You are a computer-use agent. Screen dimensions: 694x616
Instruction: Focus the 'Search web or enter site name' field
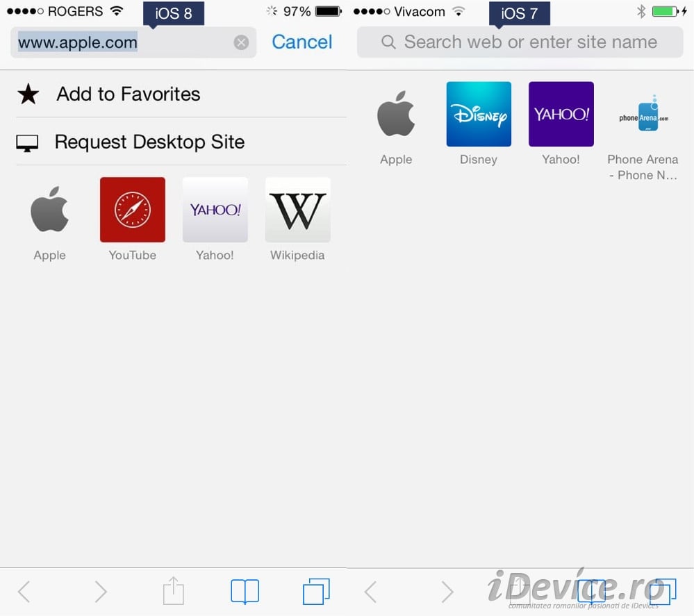tap(520, 42)
